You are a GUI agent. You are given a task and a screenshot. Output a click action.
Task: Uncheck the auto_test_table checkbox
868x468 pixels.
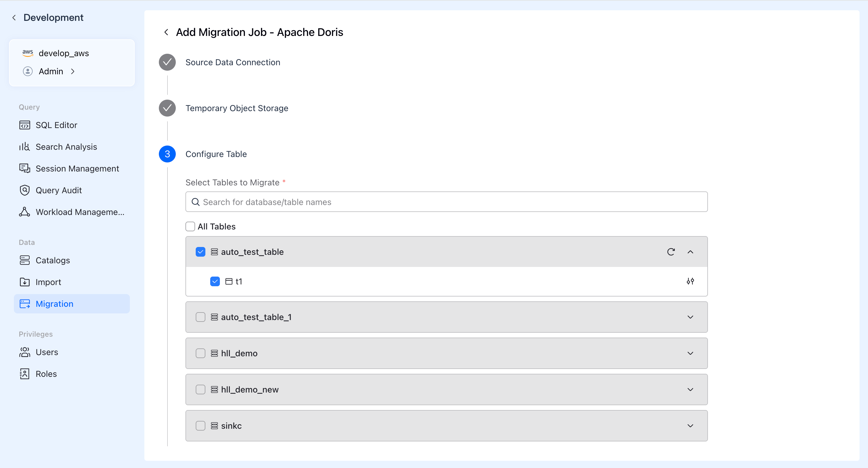201,252
